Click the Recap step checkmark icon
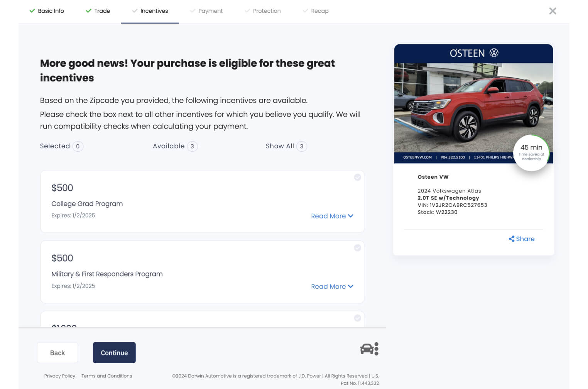Screen dimensions: 588x389 point(305,11)
